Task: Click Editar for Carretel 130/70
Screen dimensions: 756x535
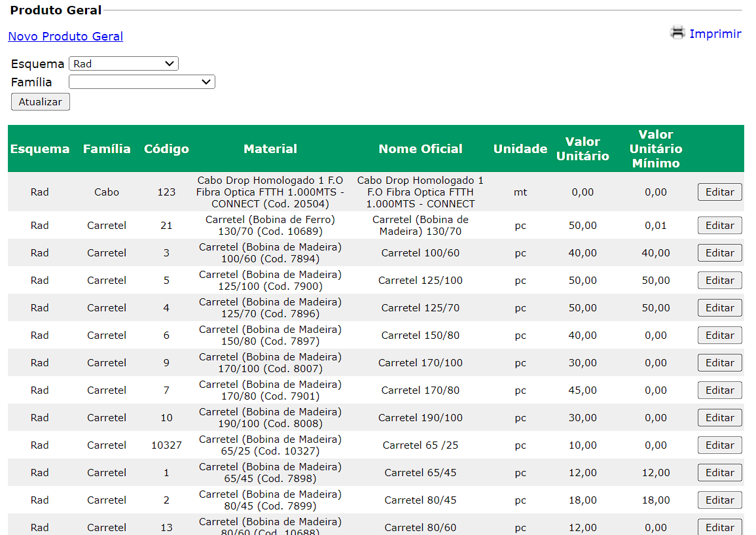Action: 719,226
